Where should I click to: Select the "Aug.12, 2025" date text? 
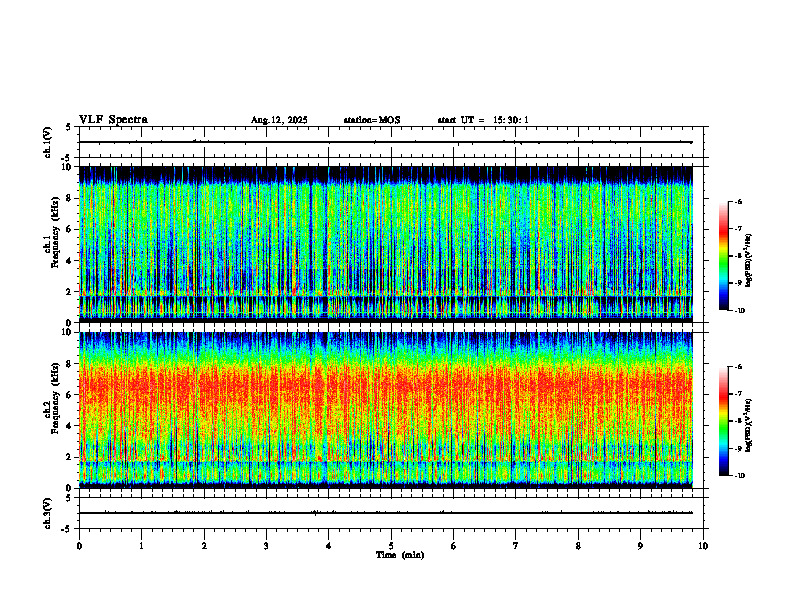point(279,120)
